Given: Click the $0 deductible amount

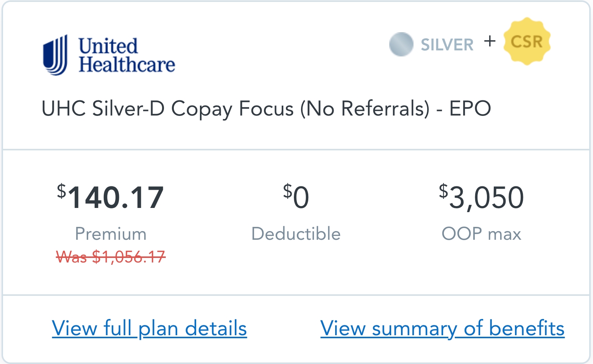Looking at the screenshot, I should pyautogui.click(x=296, y=197).
